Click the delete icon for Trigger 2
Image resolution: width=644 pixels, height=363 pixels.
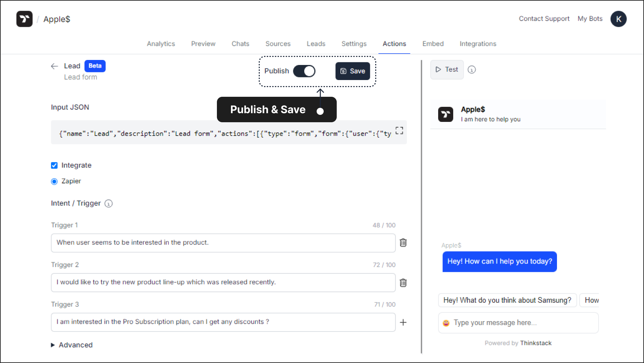click(x=403, y=282)
